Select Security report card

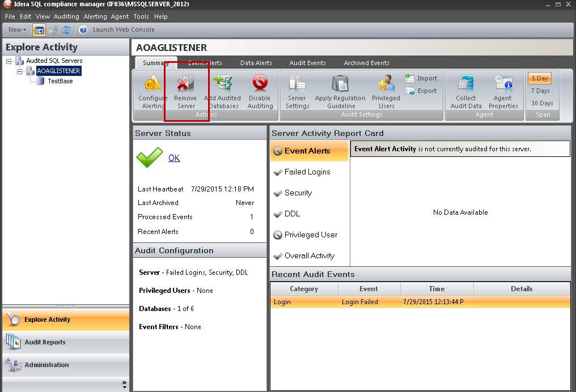coord(310,193)
